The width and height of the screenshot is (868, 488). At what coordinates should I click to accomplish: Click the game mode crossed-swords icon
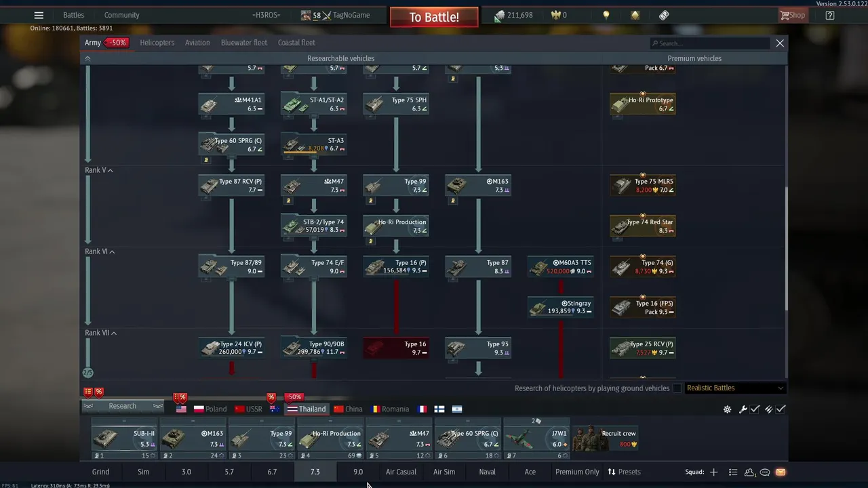point(327,16)
